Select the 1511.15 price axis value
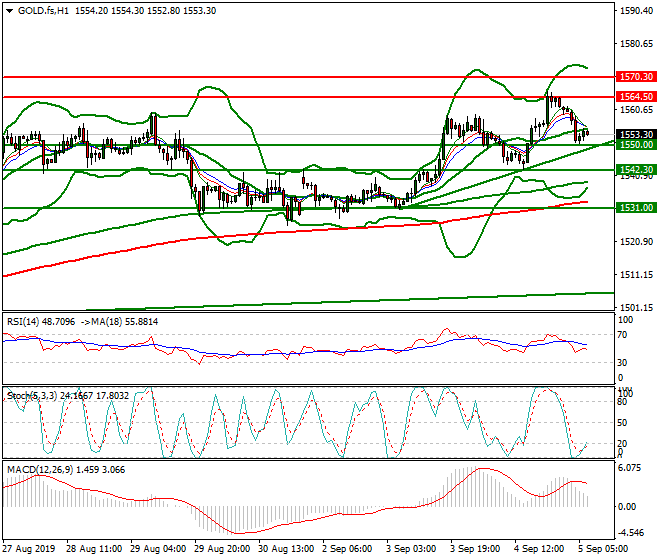The height and width of the screenshot is (560, 660). coord(636,275)
